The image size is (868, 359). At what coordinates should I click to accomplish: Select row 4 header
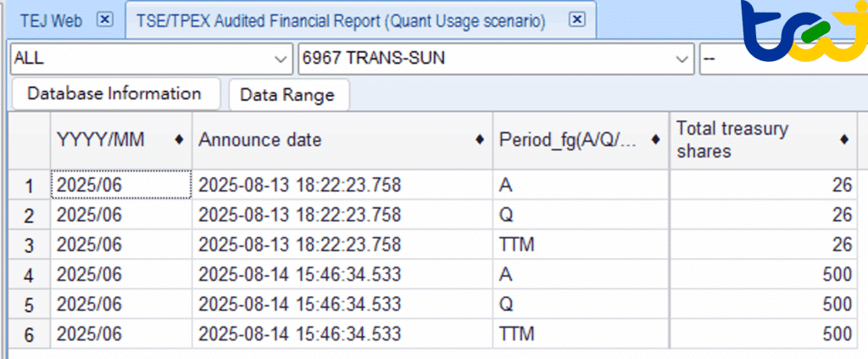coord(30,275)
